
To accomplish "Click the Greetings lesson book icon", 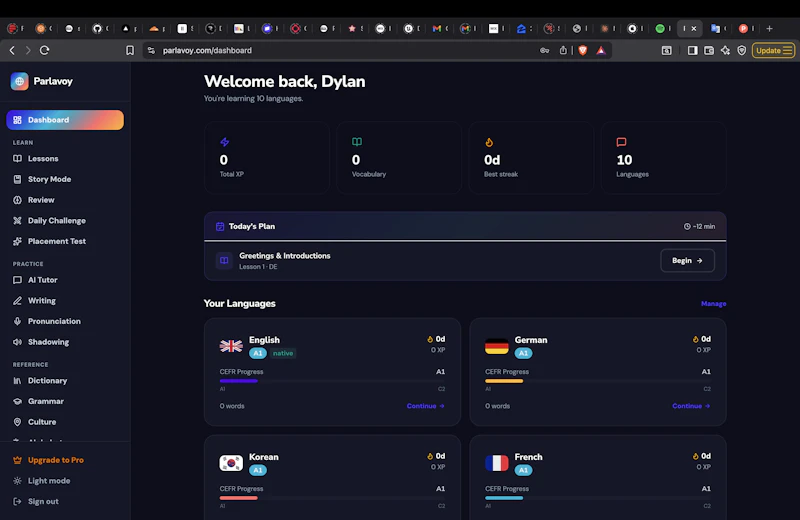I will (224, 261).
